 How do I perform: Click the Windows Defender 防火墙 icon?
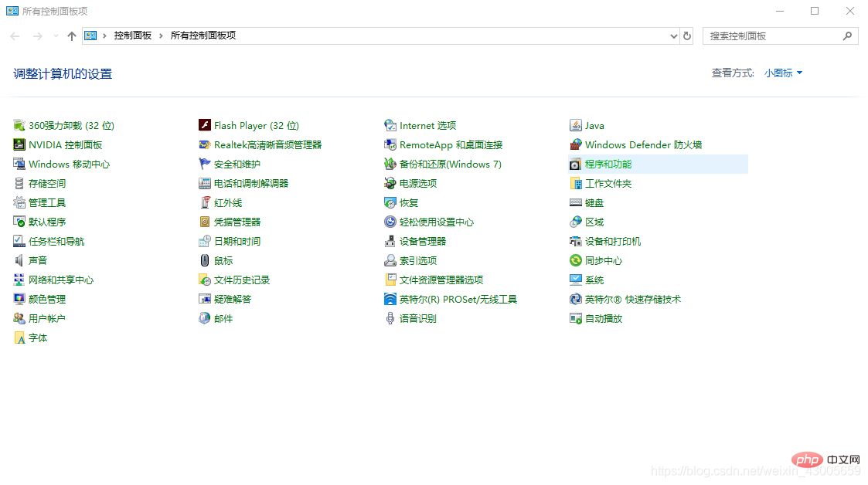coord(575,145)
